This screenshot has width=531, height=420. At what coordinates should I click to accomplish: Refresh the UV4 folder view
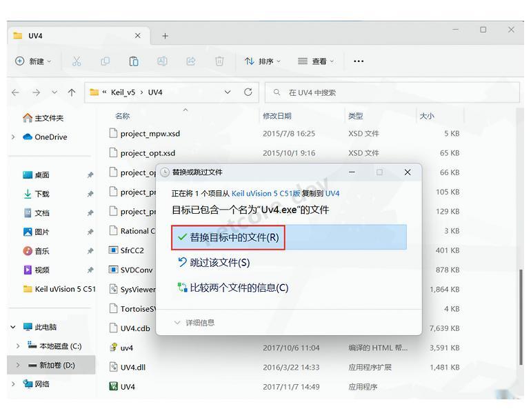tap(248, 92)
